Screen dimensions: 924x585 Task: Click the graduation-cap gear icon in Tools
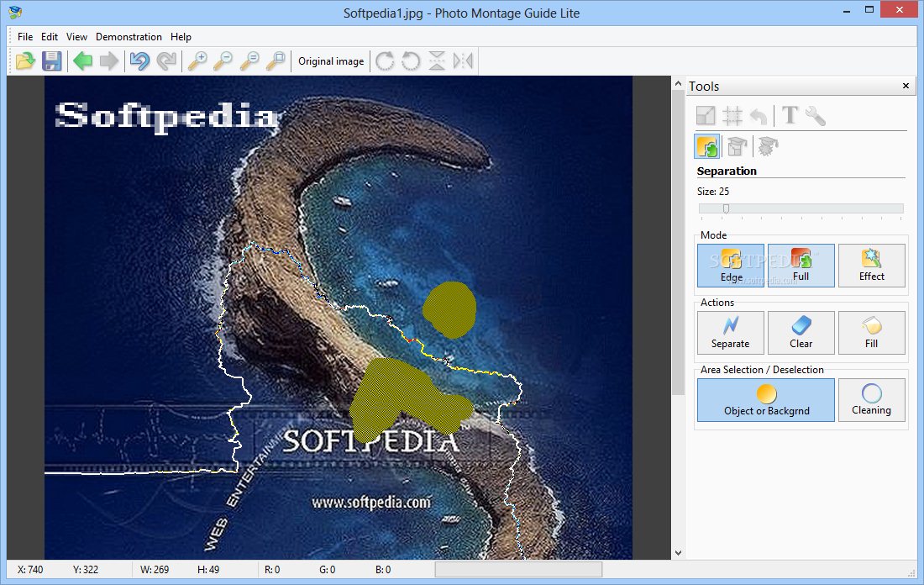(x=768, y=146)
